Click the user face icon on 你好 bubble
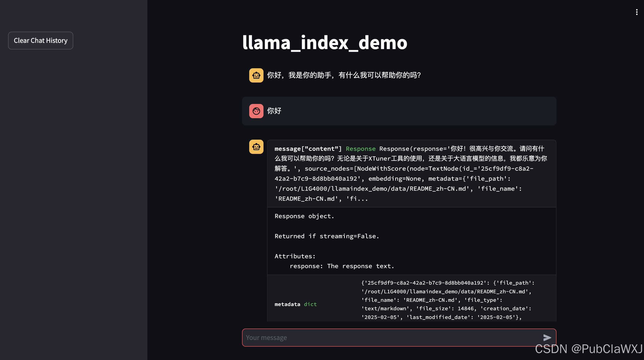Screen dimensions: 644x360 (x=256, y=111)
